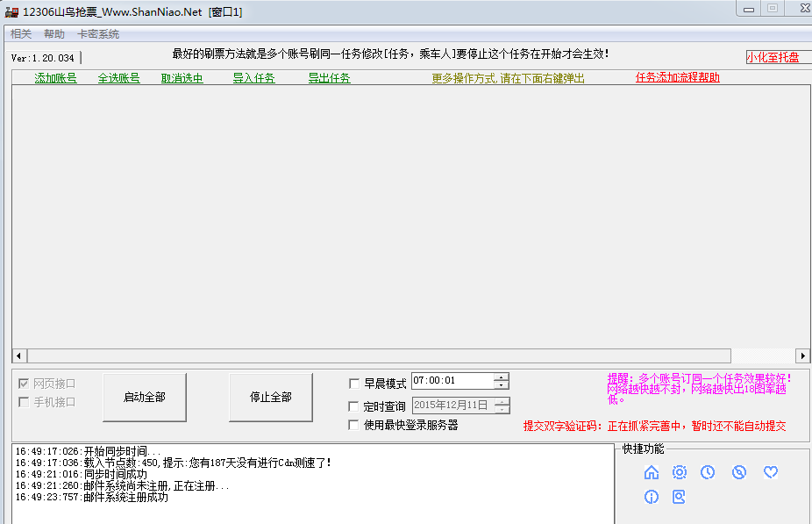Click the train app icon in title bar
Screen dimensions: 812x524
(11, 12)
